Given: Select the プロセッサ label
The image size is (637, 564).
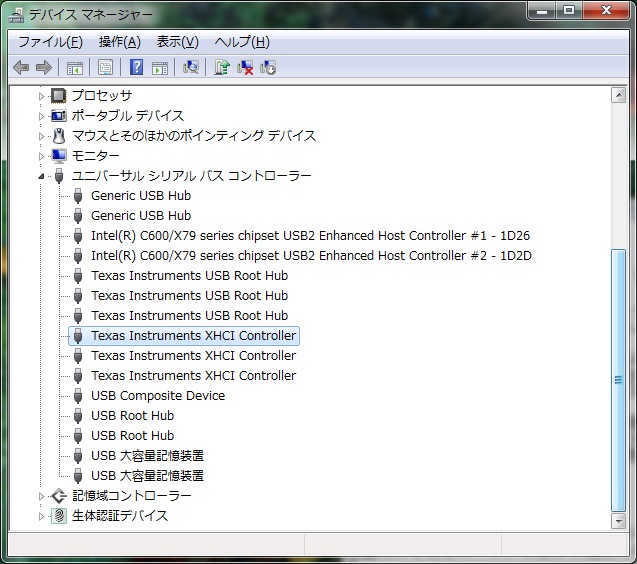Looking at the screenshot, I should click(102, 96).
